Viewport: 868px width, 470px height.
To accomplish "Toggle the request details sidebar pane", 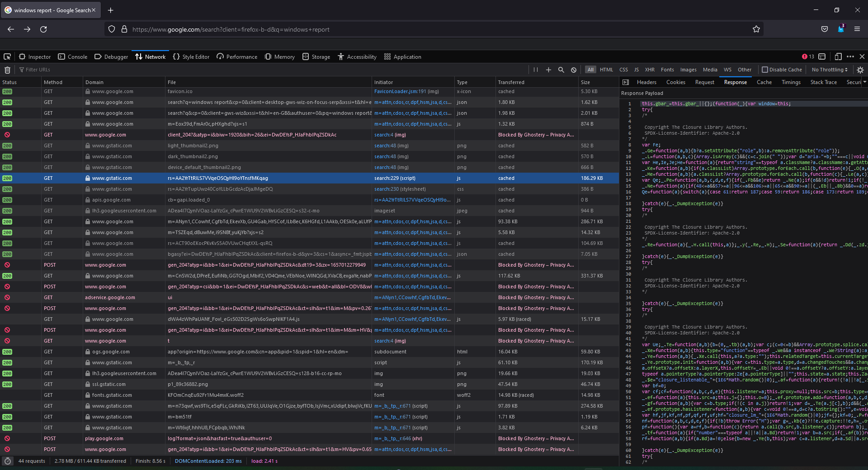I will click(626, 82).
